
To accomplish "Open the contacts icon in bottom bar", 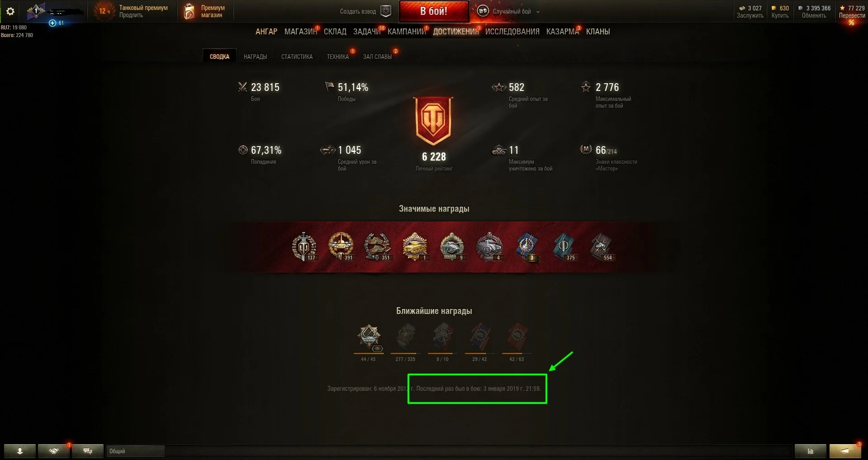I will tap(20, 451).
